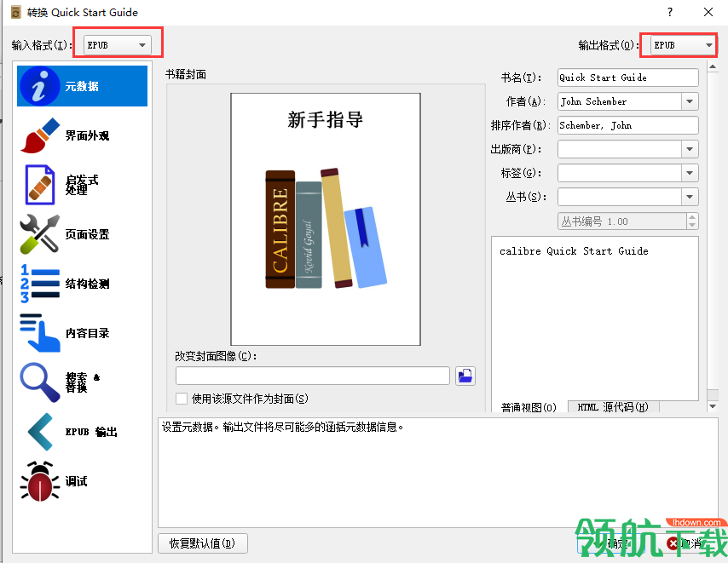Image resolution: width=728 pixels, height=563 pixels.
Task: Open 结构检测 numbered list section
Action: [x=40, y=284]
